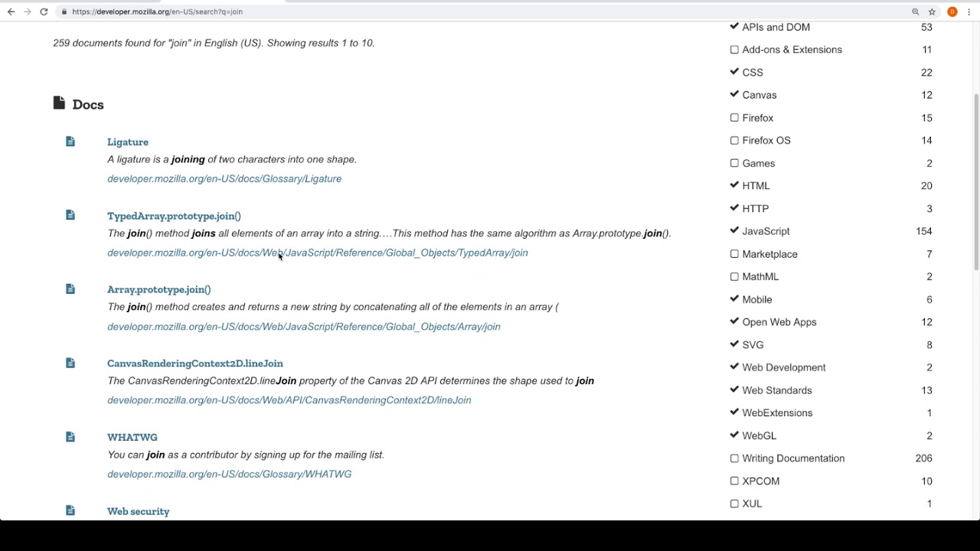Click the page's vertical scrollbar thumb
This screenshot has height=551, width=980.
[975, 182]
